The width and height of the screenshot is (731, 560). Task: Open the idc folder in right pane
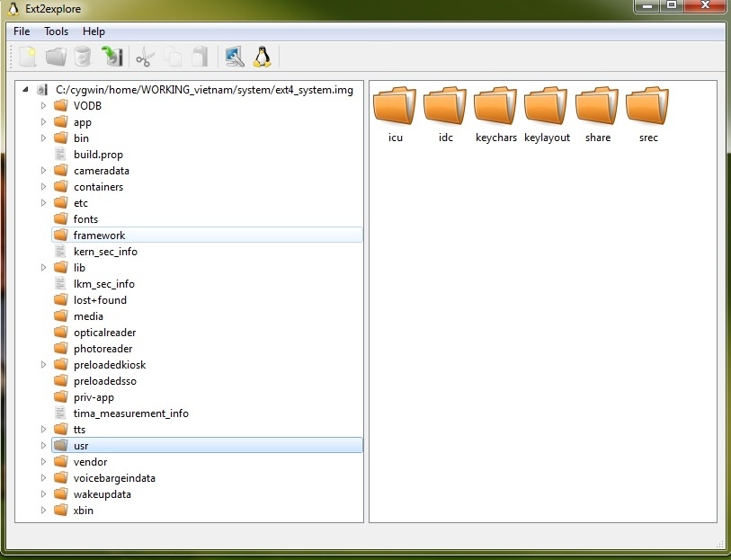(445, 105)
